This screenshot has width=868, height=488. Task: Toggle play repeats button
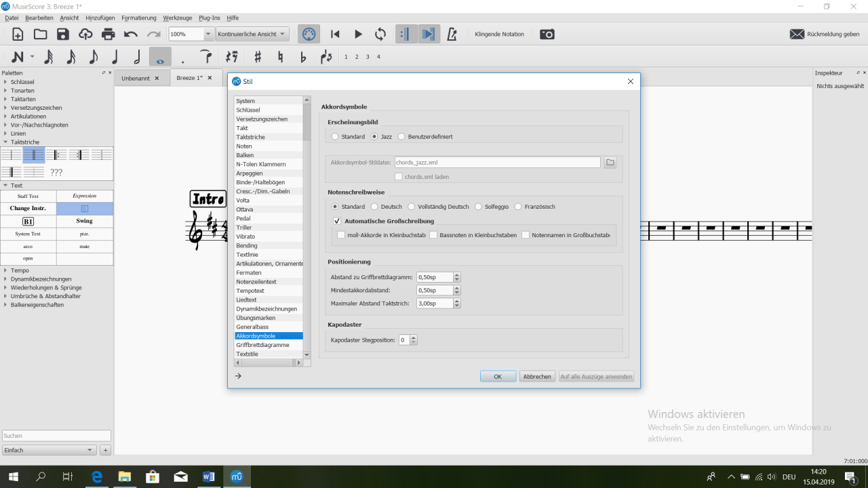tap(406, 34)
